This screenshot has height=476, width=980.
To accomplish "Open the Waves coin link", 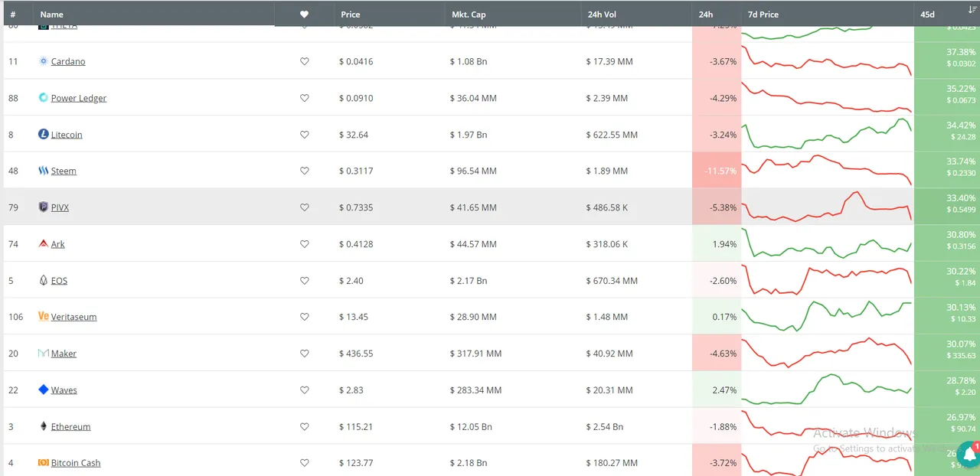I will click(x=64, y=390).
